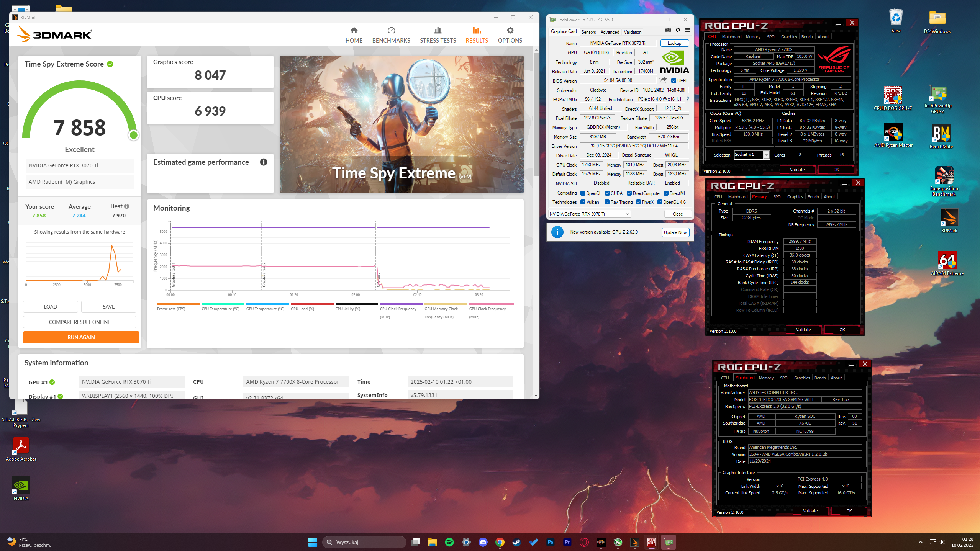Screen dimensions: 980x551
Task: Open the RESULTS section in 3DMark
Action: tap(477, 35)
